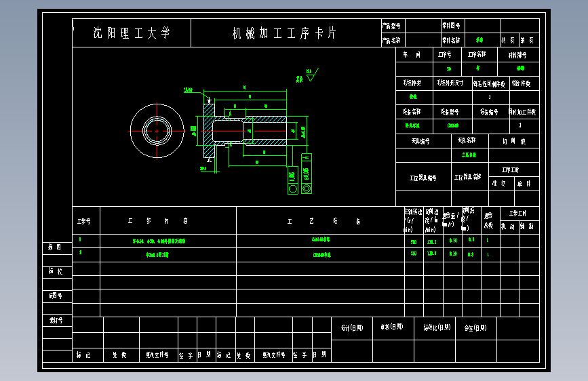Click the heading "机械加工工序卡片"

point(284,33)
